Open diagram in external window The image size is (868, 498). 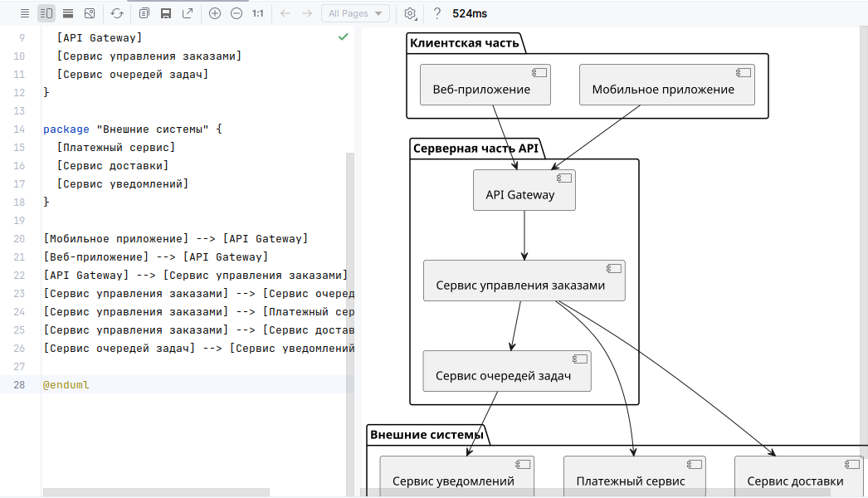coord(188,13)
